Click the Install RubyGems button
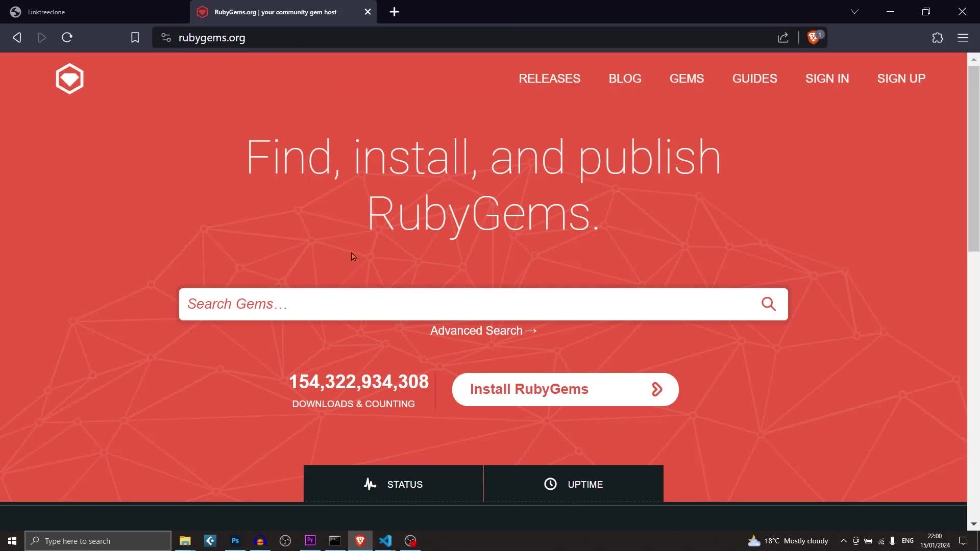Screen dimensions: 980x551 (x=565, y=389)
